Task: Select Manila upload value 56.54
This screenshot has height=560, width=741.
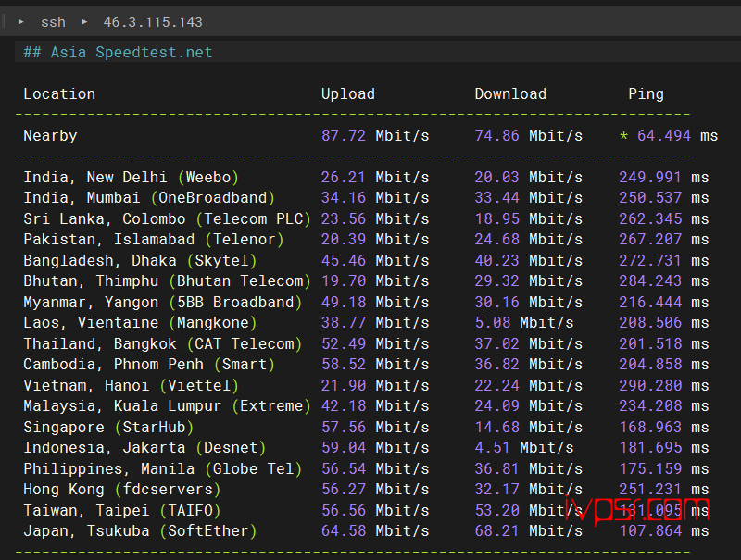Action: pyautogui.click(x=343, y=469)
